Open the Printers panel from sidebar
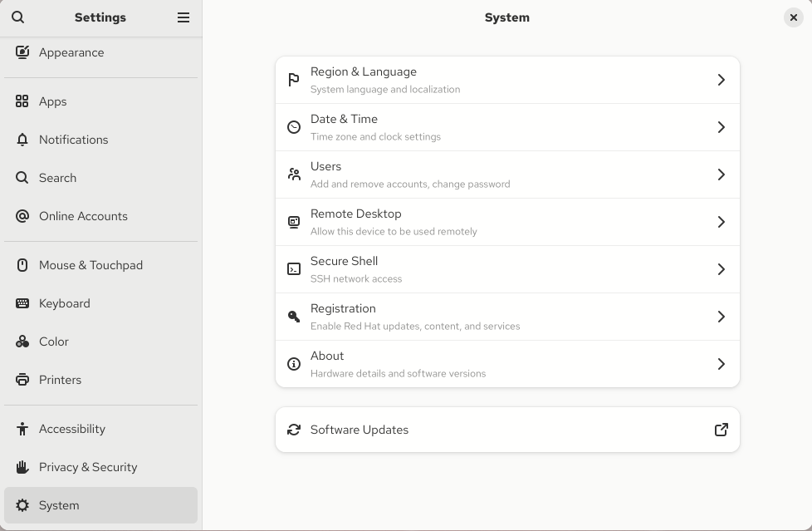Screen dimensions: 812x531 [60, 380]
